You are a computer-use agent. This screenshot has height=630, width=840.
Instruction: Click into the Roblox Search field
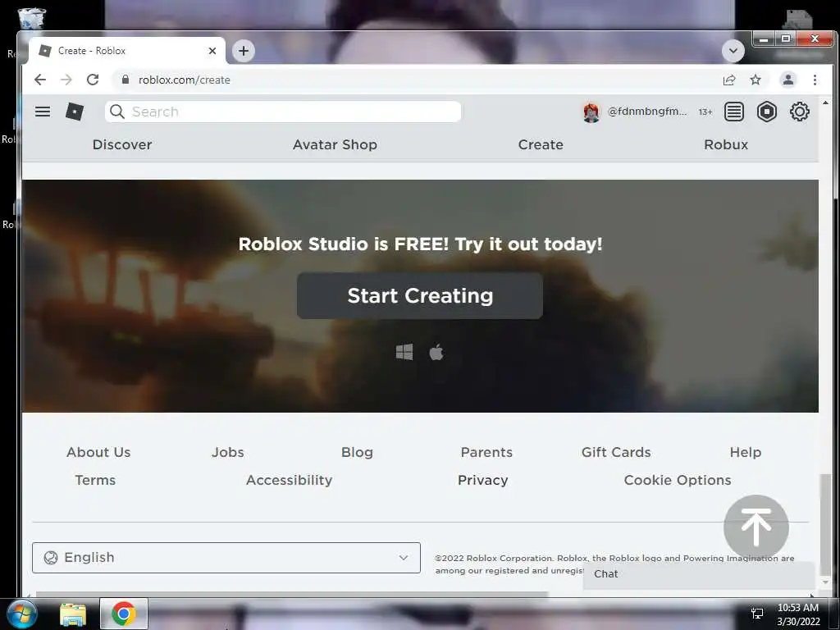(283, 112)
